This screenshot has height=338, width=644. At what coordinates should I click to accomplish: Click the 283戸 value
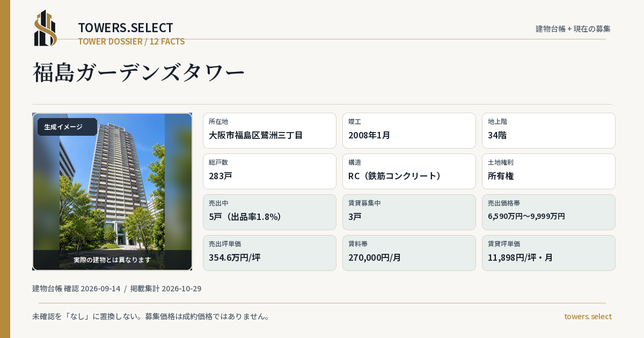click(221, 176)
